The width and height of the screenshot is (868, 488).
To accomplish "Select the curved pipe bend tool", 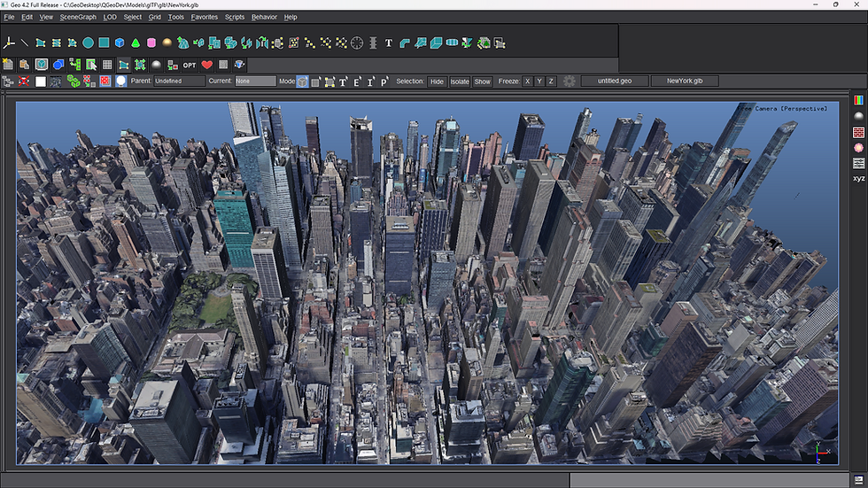I will coord(405,43).
